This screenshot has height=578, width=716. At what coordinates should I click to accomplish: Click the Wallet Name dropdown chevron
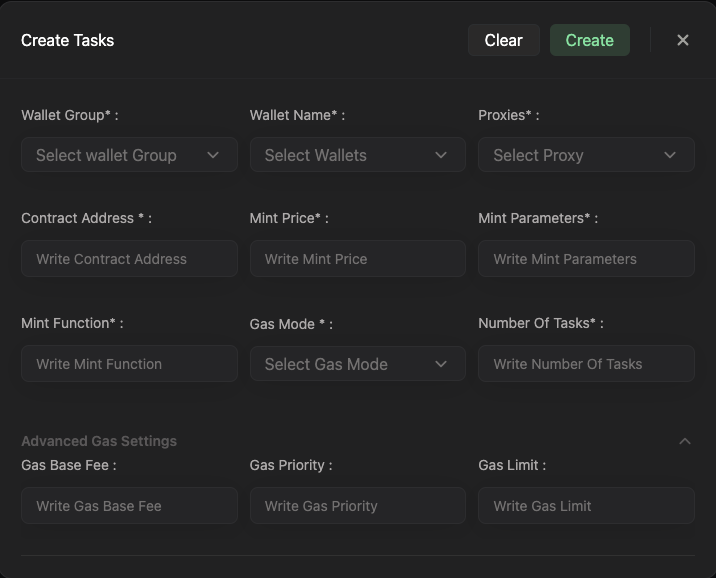tap(441, 155)
